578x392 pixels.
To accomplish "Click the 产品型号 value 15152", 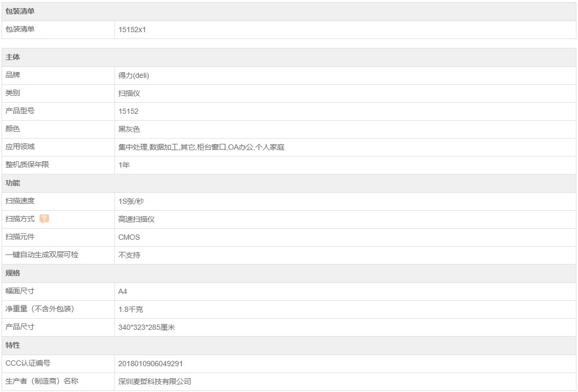I will 129,111.
